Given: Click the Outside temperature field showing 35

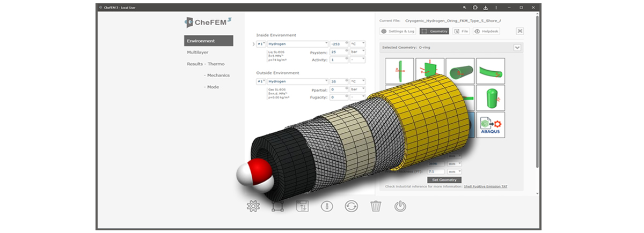Looking at the screenshot, I should pyautogui.click(x=338, y=81).
